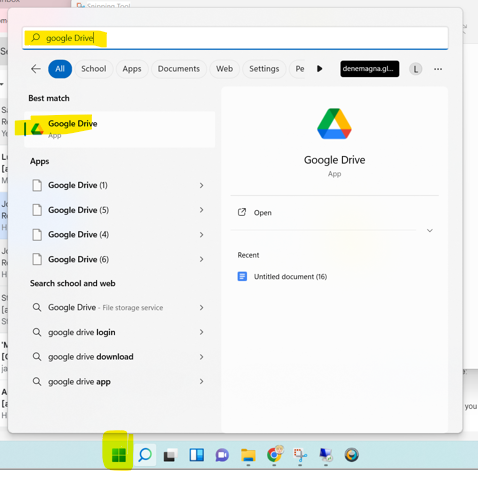
Task: Select the Settings filter tab
Action: coord(264,69)
